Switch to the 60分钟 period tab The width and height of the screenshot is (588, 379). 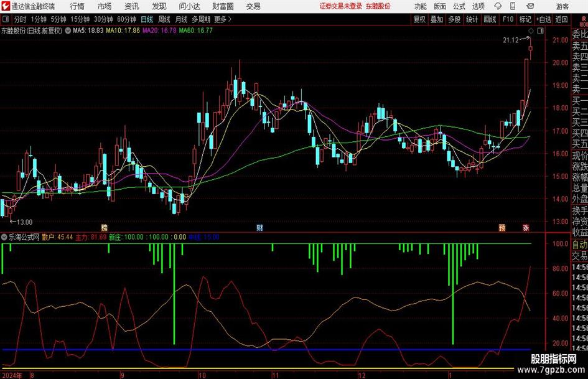[x=127, y=19]
